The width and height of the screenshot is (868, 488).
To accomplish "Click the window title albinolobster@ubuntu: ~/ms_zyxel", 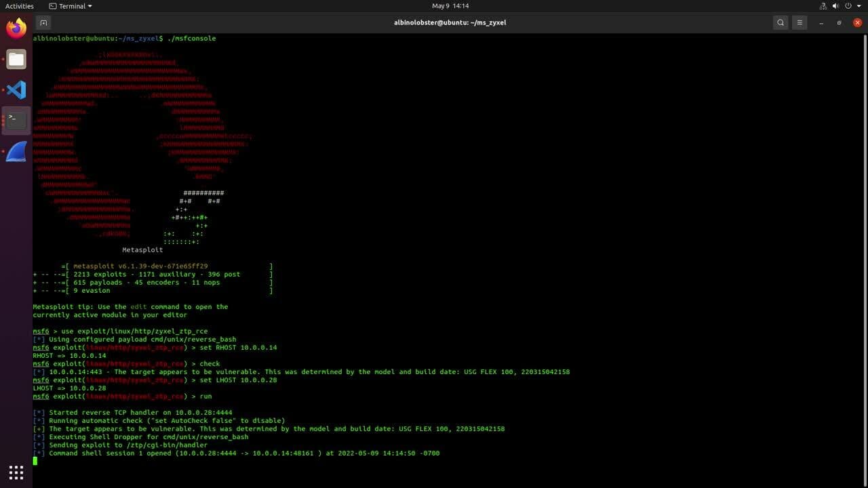I will click(x=450, y=22).
